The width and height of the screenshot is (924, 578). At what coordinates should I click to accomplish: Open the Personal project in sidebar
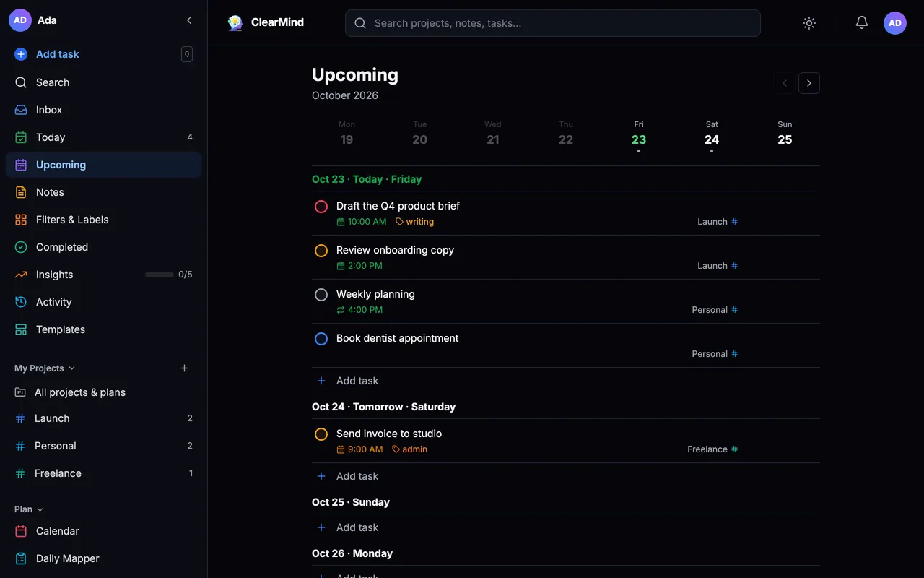(104, 446)
